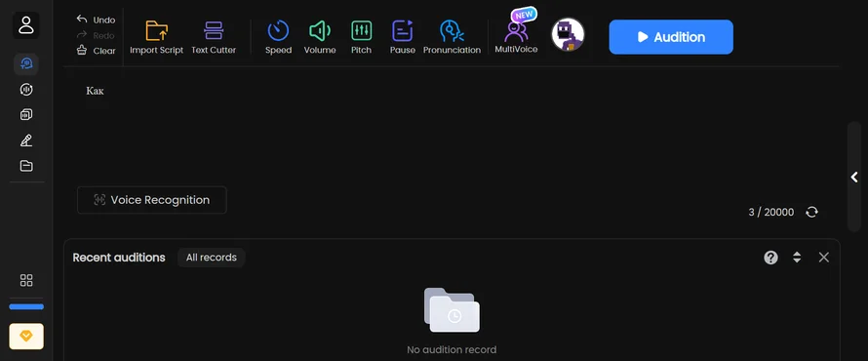This screenshot has width=868, height=361.
Task: Select the text-to-speech sidebar icon
Action: (26, 64)
